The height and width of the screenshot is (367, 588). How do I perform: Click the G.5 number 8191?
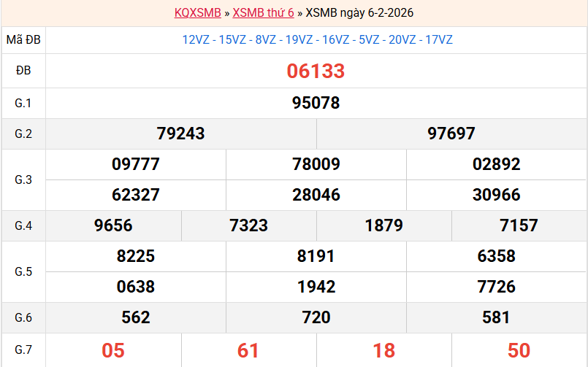[316, 256]
